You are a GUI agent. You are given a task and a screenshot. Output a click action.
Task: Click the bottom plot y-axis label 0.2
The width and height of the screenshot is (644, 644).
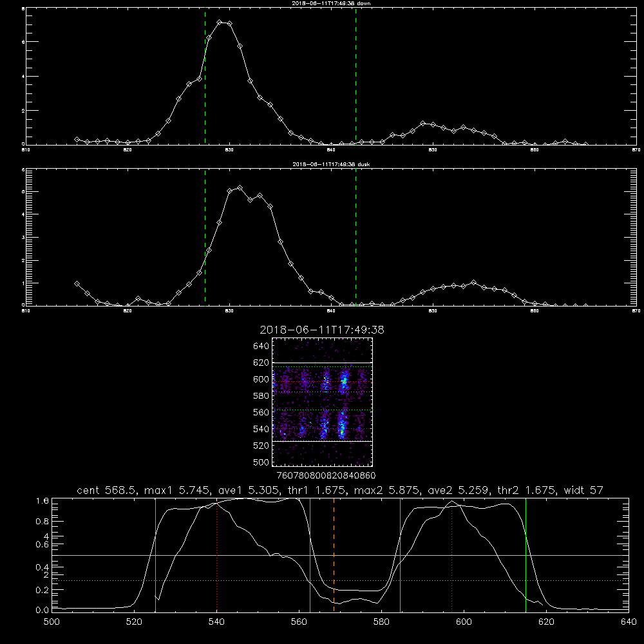43,590
